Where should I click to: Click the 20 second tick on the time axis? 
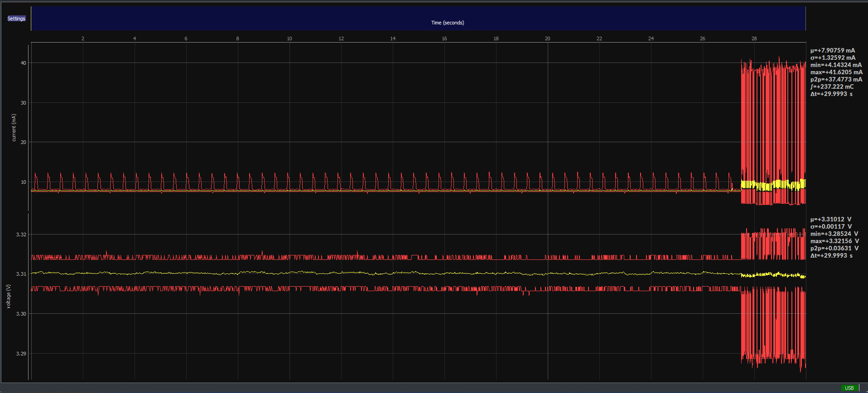[x=547, y=38]
